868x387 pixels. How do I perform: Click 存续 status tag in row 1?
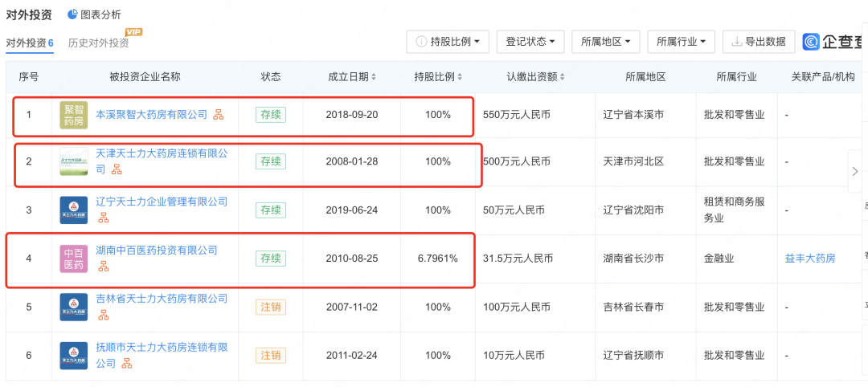(x=271, y=115)
